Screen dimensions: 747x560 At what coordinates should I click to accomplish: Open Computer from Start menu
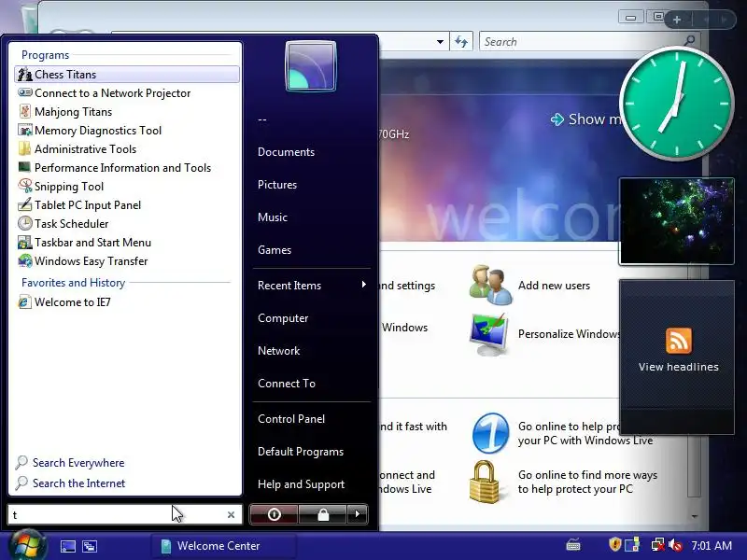tap(283, 318)
